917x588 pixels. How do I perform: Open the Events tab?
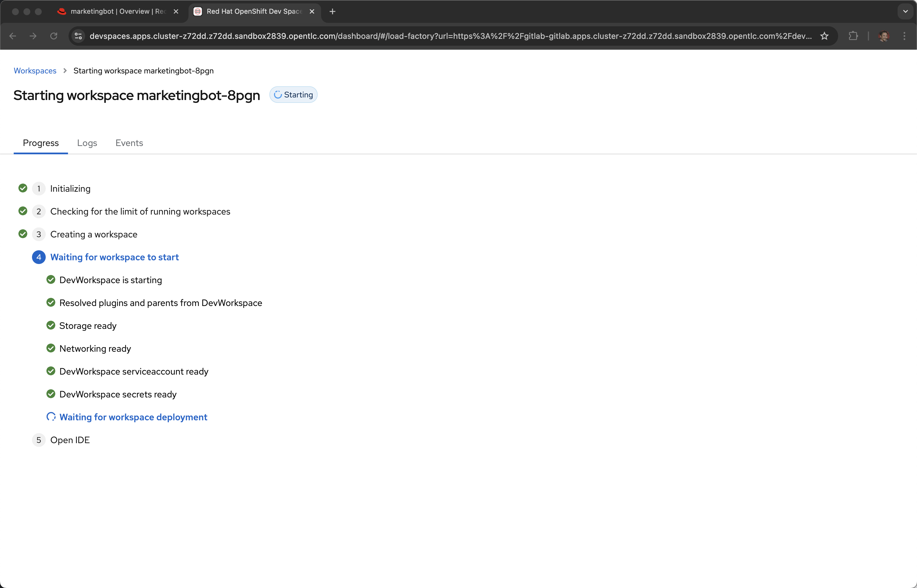coord(129,143)
